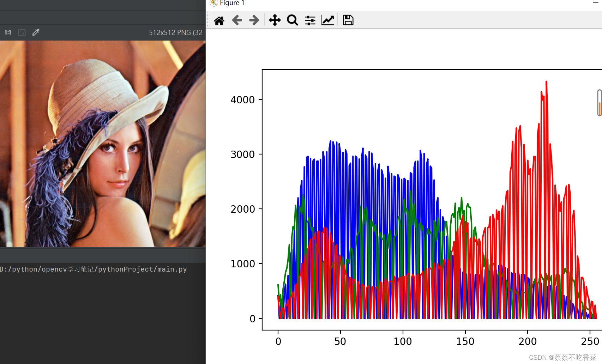
Task: Click the matplotlib Figure 1 window icon
Action: click(213, 3)
